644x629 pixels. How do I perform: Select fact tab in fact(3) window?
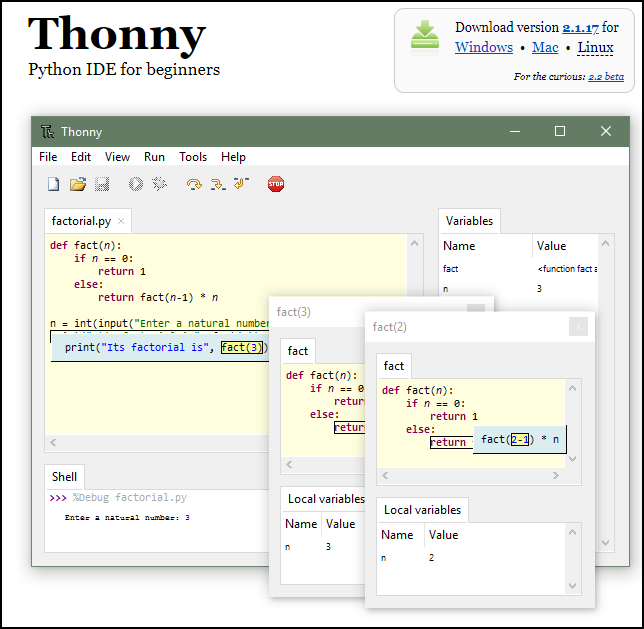(x=298, y=351)
